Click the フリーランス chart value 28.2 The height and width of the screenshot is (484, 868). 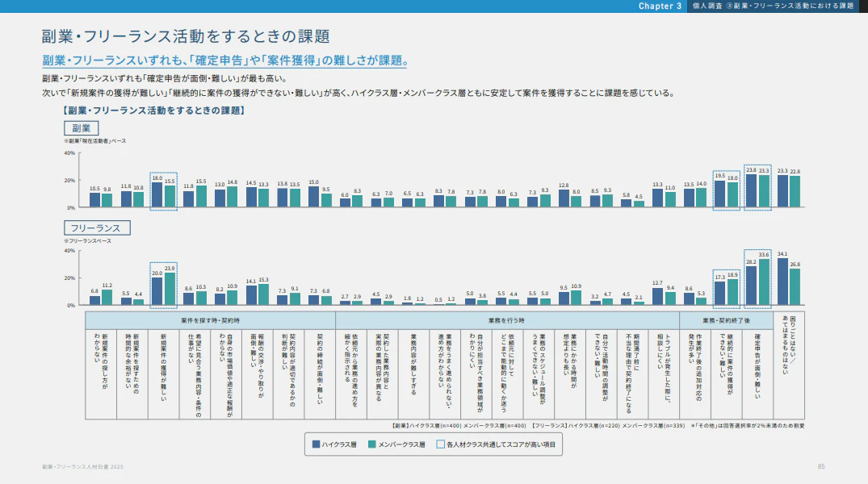pyautogui.click(x=751, y=262)
